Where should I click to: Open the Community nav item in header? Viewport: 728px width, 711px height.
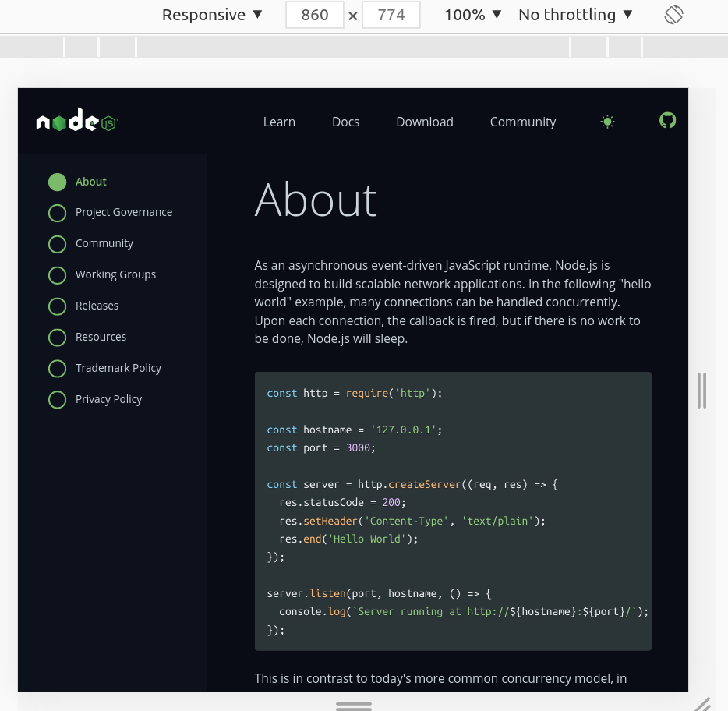(523, 122)
